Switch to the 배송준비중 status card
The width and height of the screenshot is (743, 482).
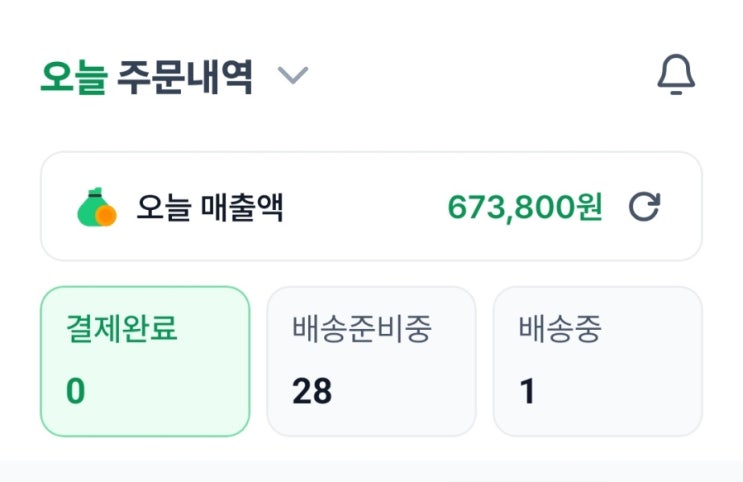[371, 361]
